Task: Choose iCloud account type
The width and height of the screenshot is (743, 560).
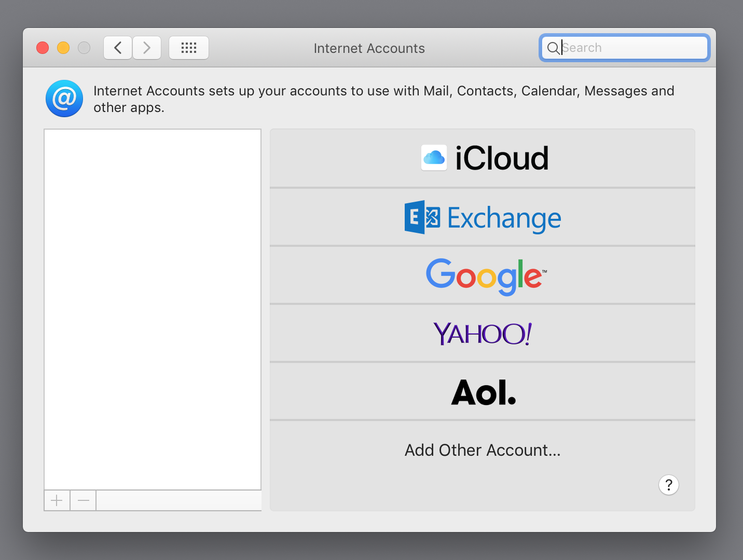Action: [483, 158]
